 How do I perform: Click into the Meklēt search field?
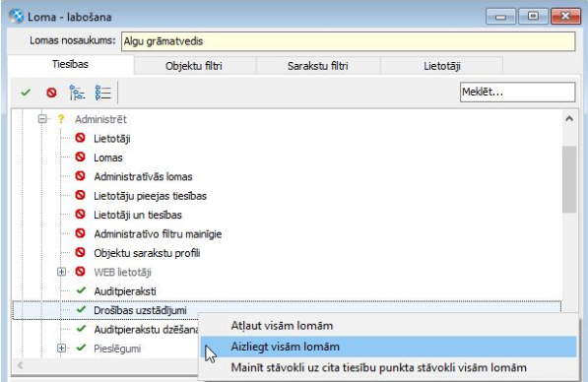[517, 92]
